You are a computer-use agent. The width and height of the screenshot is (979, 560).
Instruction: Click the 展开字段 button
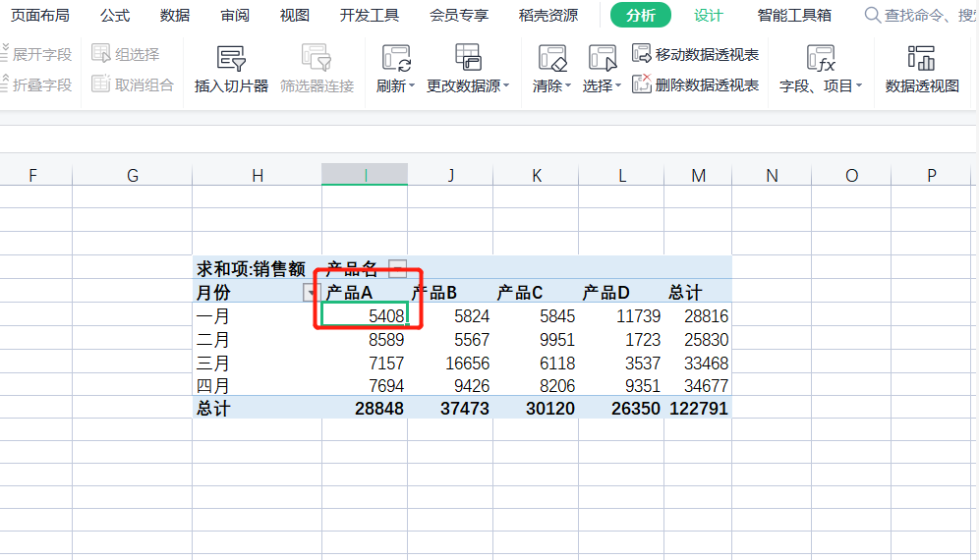tap(36, 54)
